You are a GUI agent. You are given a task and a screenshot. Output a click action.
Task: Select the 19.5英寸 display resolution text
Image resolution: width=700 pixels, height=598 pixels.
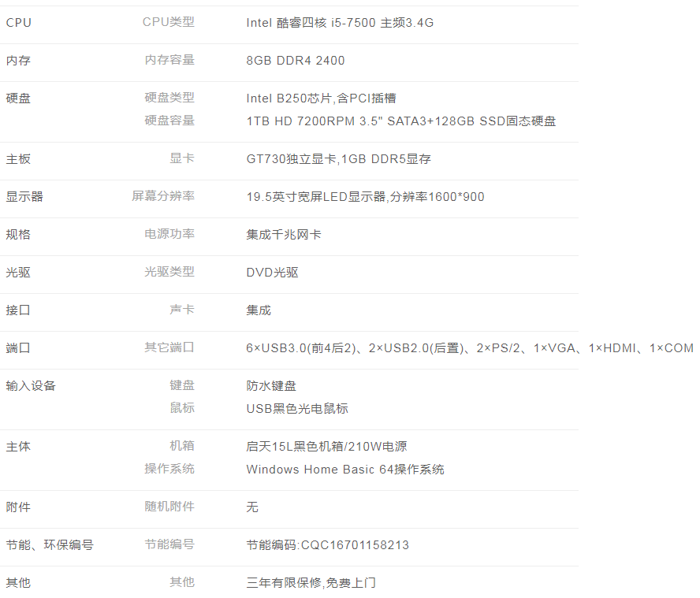[365, 197]
